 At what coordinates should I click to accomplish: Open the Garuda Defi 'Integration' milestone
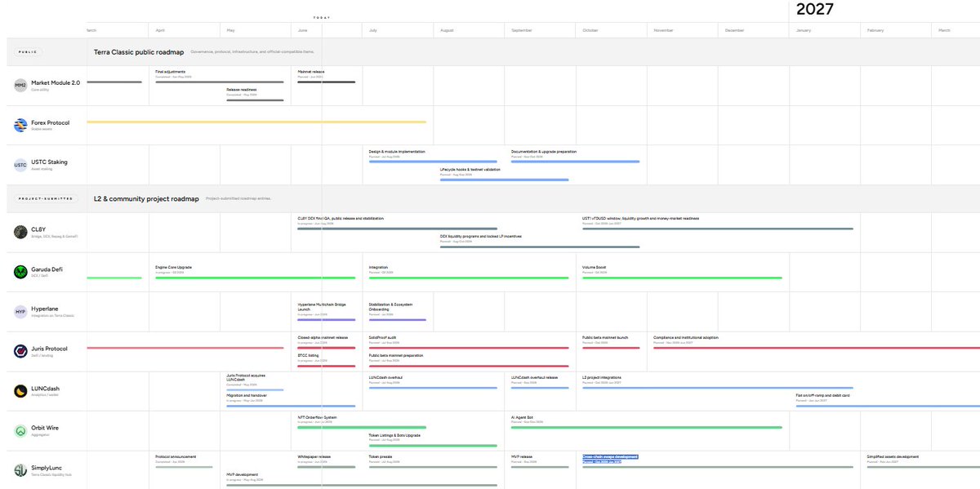378,267
